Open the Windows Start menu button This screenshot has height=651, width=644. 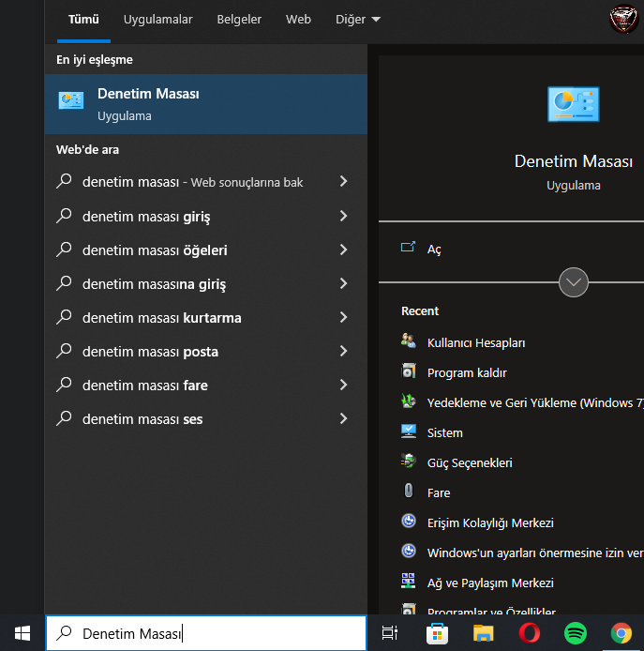click(x=22, y=634)
